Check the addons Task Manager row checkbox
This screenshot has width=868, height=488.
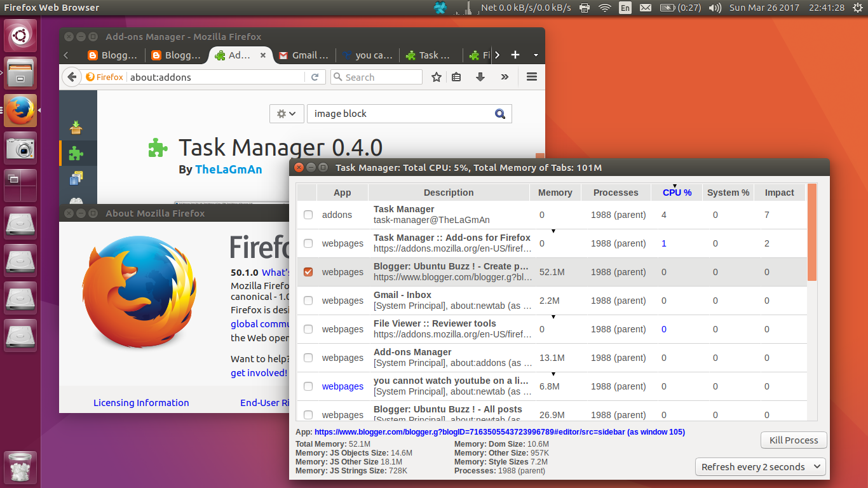[x=308, y=215]
